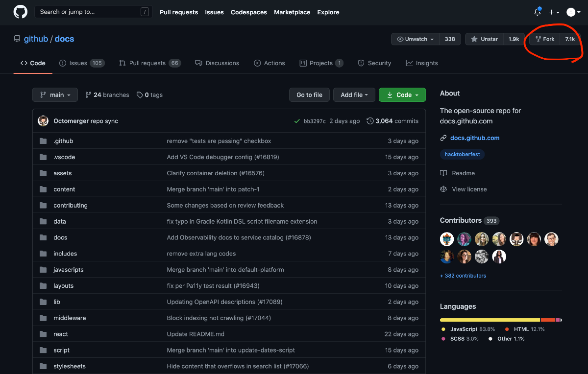Image resolution: width=588 pixels, height=374 pixels.
Task: Open the includes folder
Action: (65, 254)
